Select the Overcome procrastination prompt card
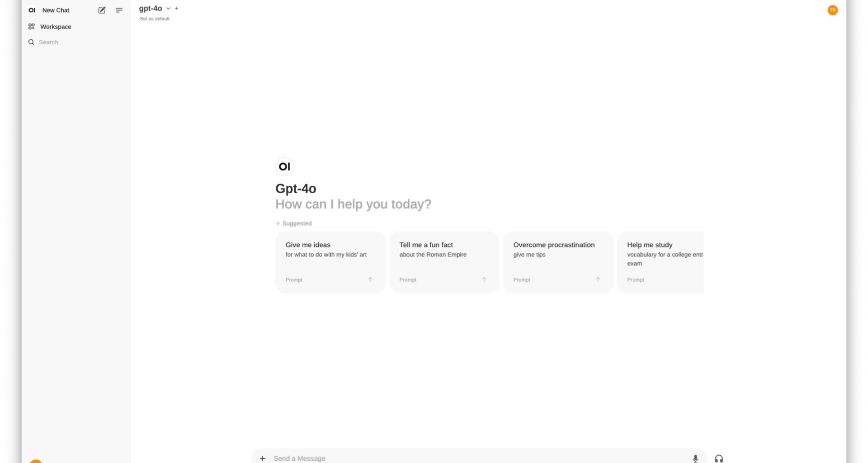Viewport: 868px width, 463px height. tap(558, 262)
